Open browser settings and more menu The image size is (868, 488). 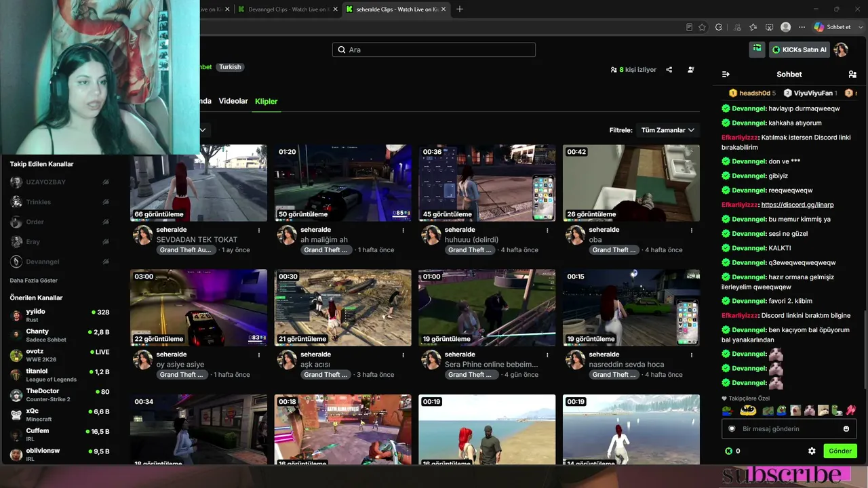(x=802, y=27)
